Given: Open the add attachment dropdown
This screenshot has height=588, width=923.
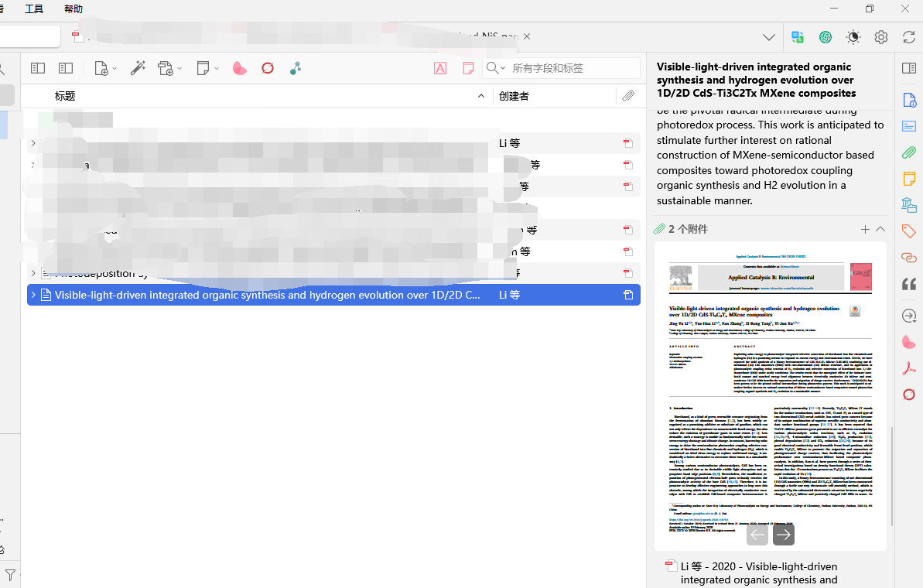Looking at the screenshot, I should 169,68.
